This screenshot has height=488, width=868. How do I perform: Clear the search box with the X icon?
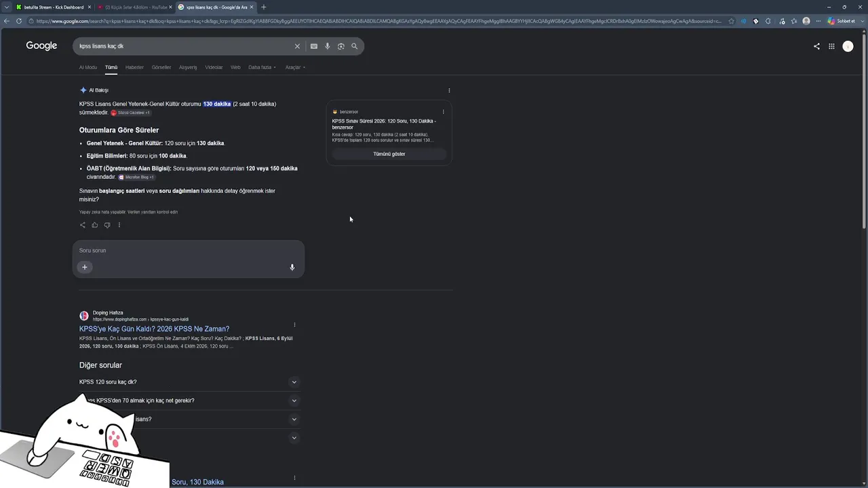point(297,46)
